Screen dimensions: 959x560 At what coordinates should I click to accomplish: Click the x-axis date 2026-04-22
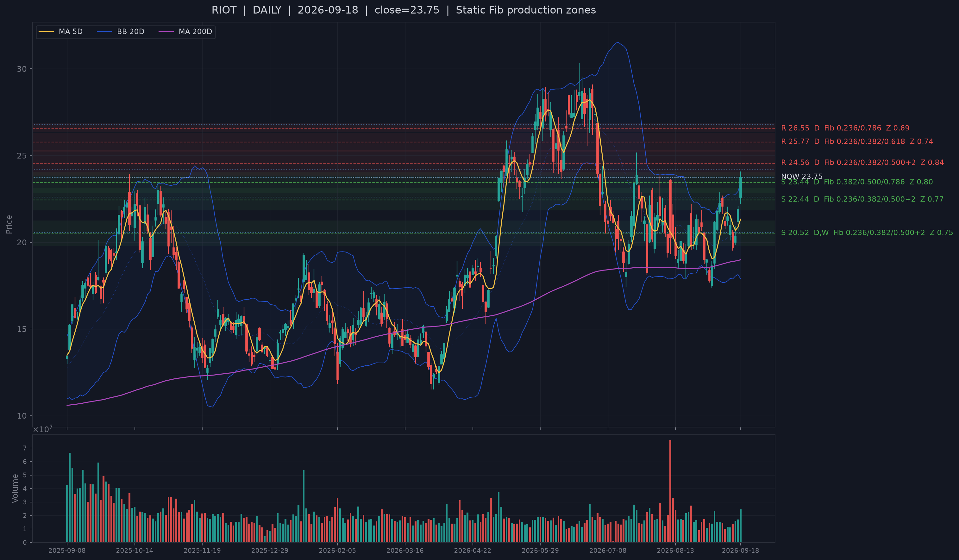473,551
